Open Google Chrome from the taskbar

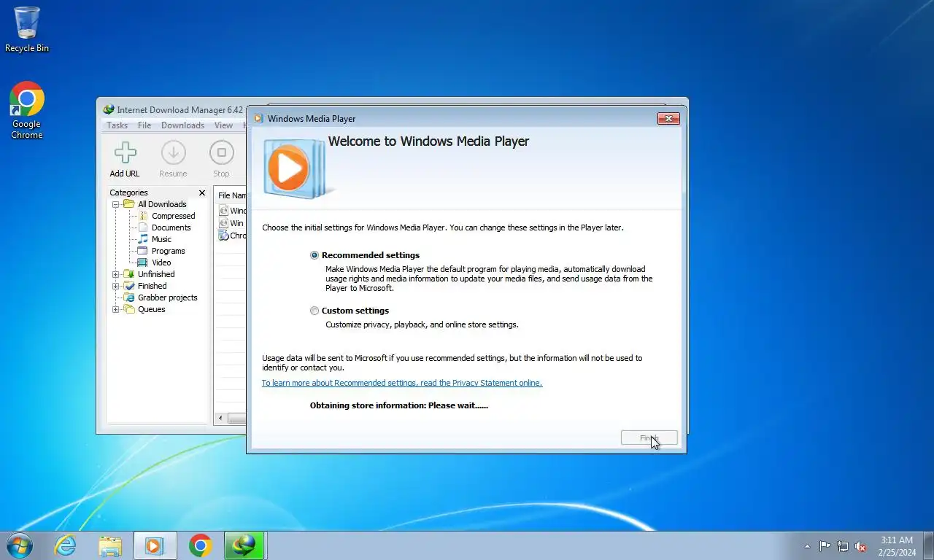click(200, 545)
